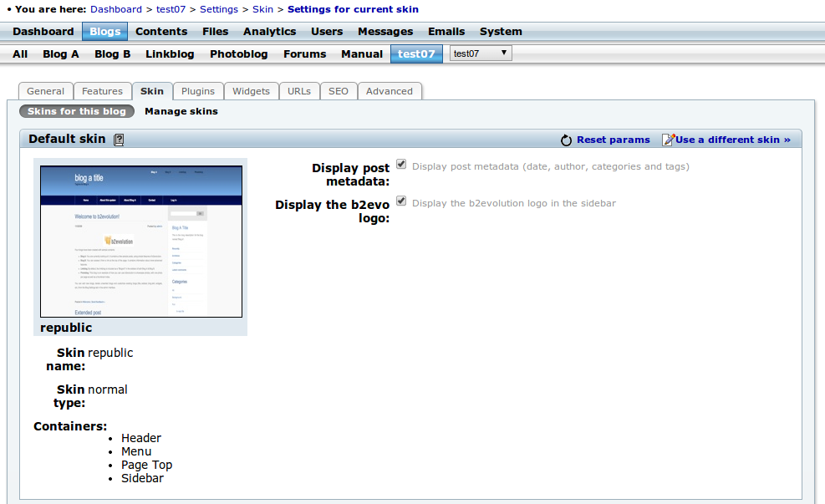This screenshot has height=504, width=825.
Task: Switch to the Features tab
Action: [x=102, y=91]
